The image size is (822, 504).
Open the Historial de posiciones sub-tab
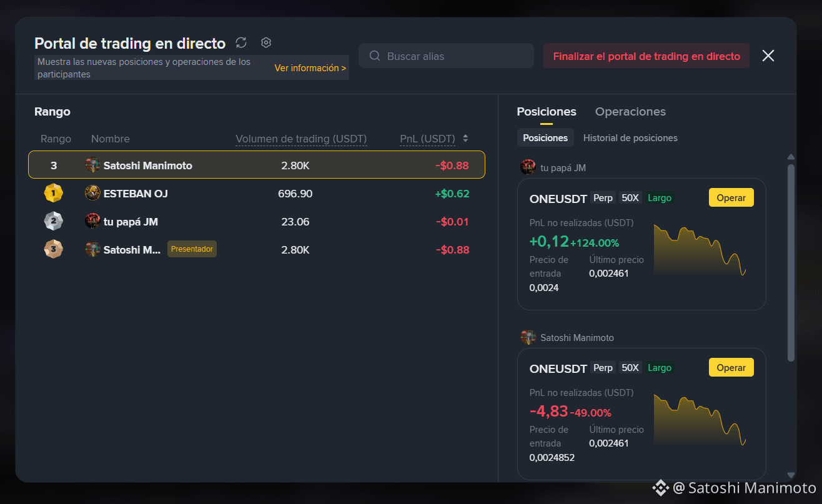630,138
